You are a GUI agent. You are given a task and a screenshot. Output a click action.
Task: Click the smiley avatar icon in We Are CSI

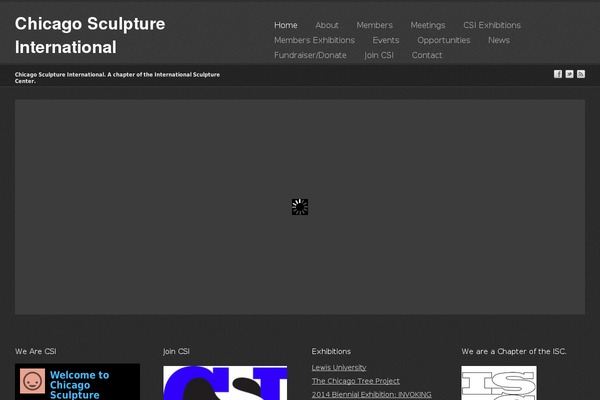click(33, 381)
